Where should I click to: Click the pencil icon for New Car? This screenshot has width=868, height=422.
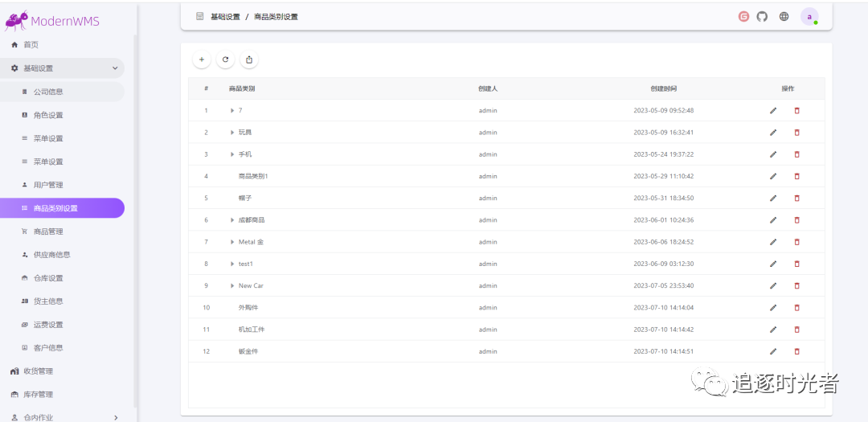click(773, 285)
